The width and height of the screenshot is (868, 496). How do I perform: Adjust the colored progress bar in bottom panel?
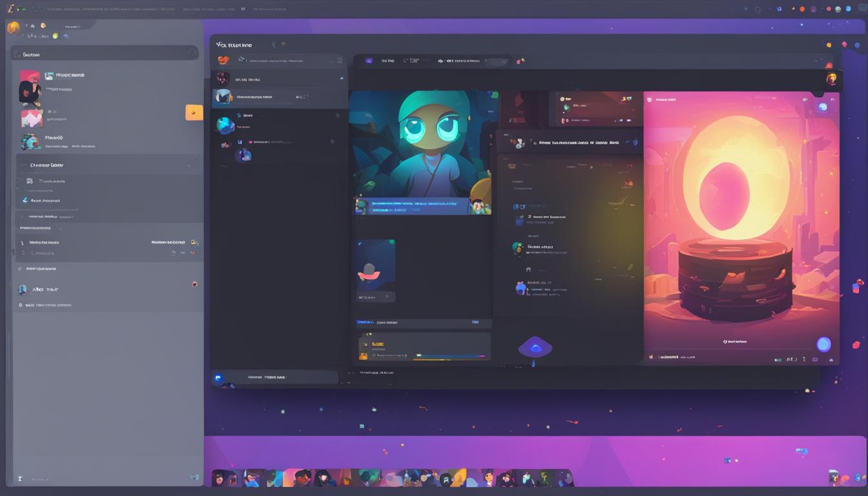tap(450, 355)
